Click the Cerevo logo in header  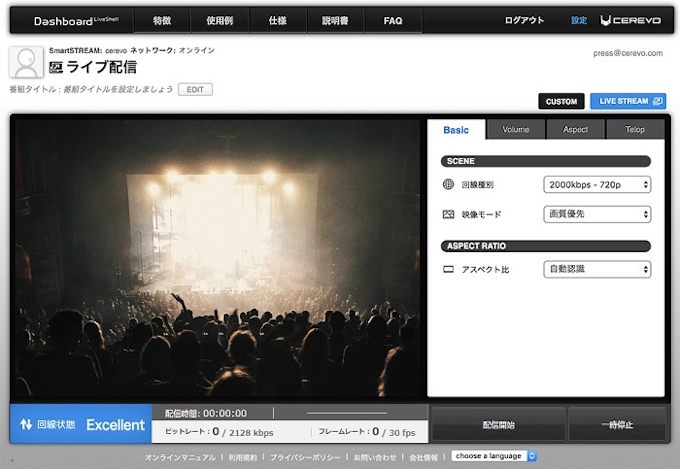click(x=632, y=20)
